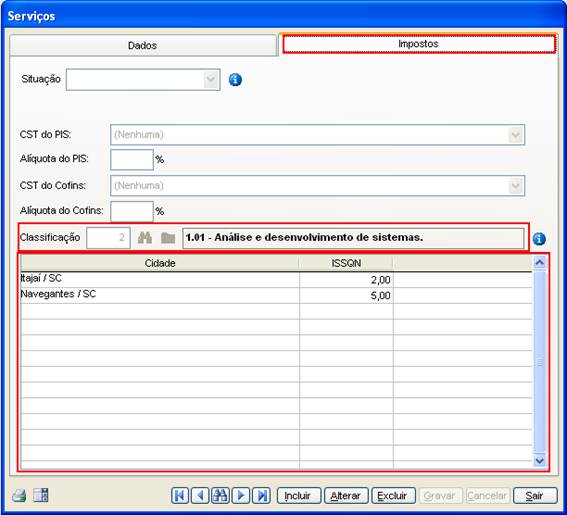Click the ISSQN value 5,00

coord(380,296)
